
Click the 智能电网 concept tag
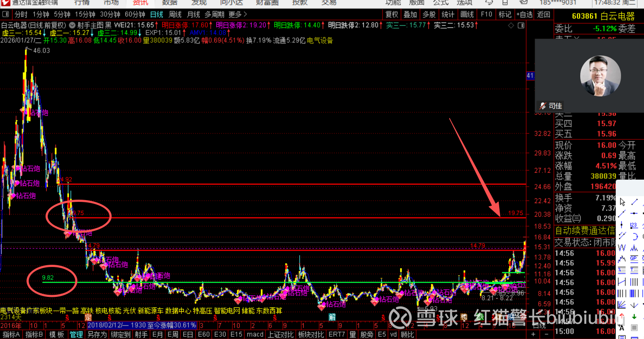227,311
